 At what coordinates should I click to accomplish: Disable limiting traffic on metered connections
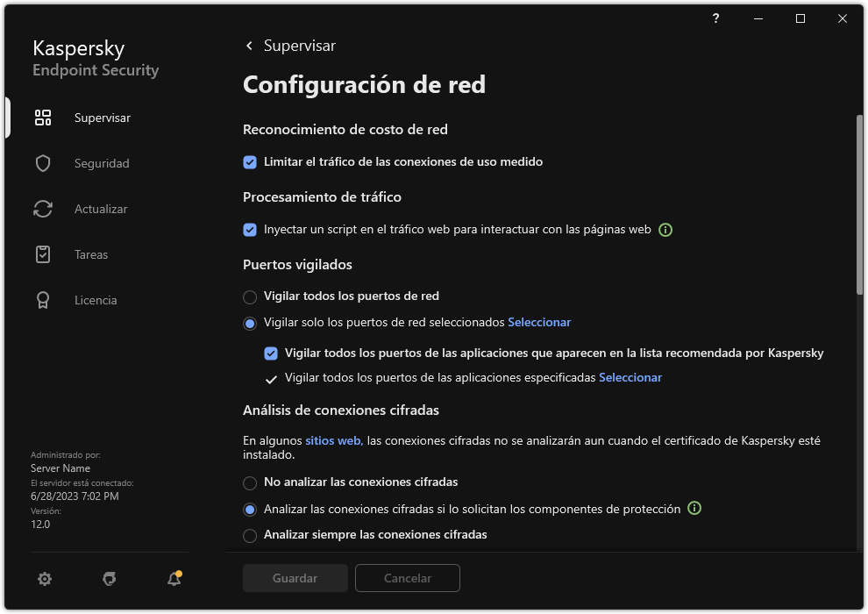coord(249,161)
